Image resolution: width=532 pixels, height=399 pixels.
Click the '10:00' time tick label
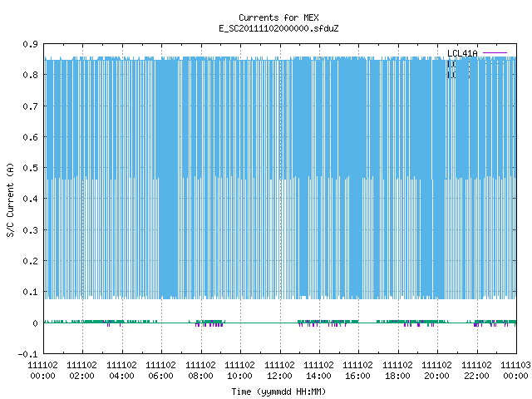240,376
